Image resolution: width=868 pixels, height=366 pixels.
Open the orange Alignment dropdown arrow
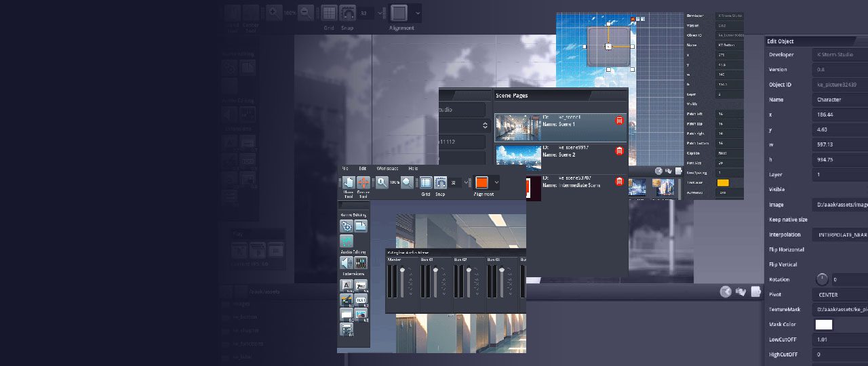pyautogui.click(x=496, y=182)
